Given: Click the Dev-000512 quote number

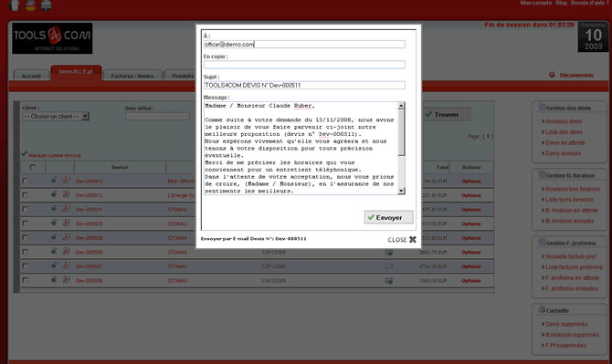Looking at the screenshot, I should coord(90,195).
